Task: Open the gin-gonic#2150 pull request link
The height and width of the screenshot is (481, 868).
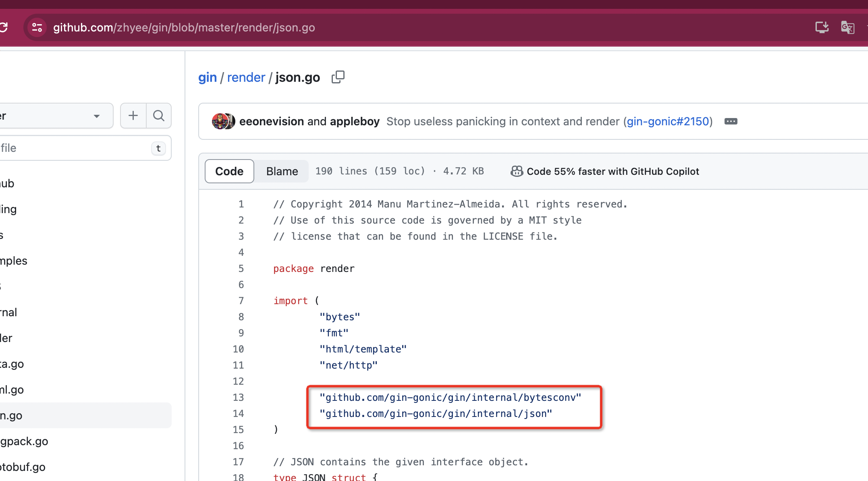Action: 668,121
